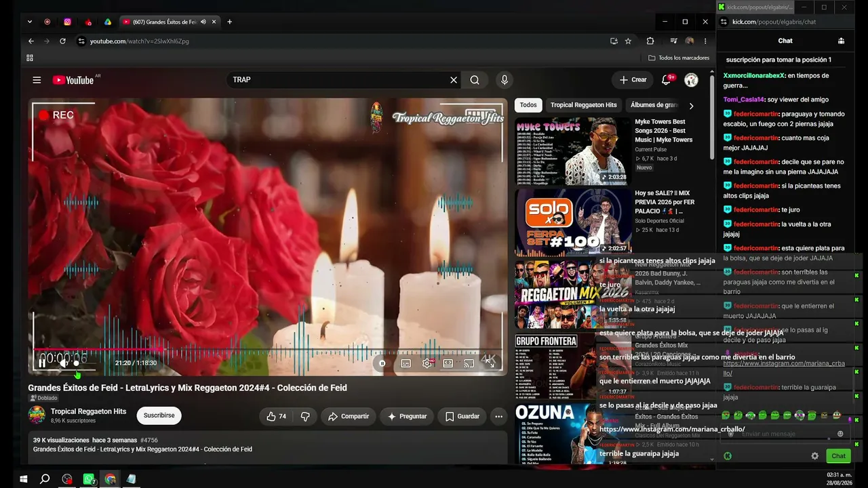Save video with the Guardar button
Viewport: 868px width, 488px height.
click(462, 416)
